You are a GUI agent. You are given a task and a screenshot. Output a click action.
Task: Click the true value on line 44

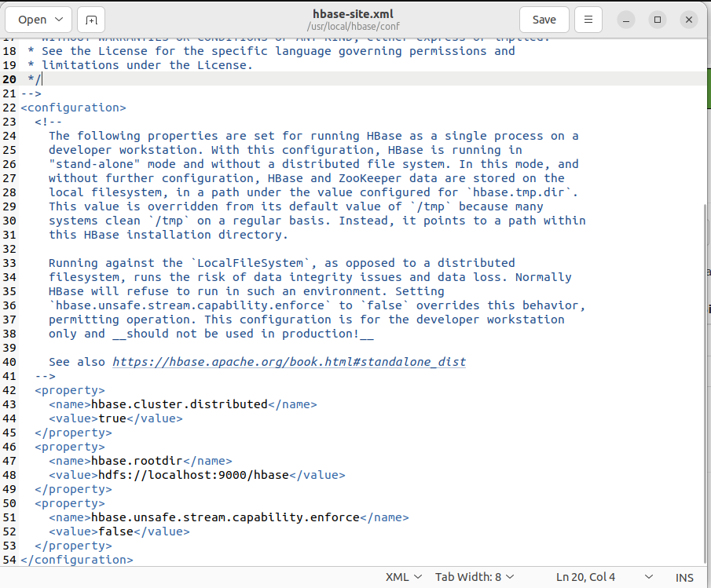tap(112, 418)
